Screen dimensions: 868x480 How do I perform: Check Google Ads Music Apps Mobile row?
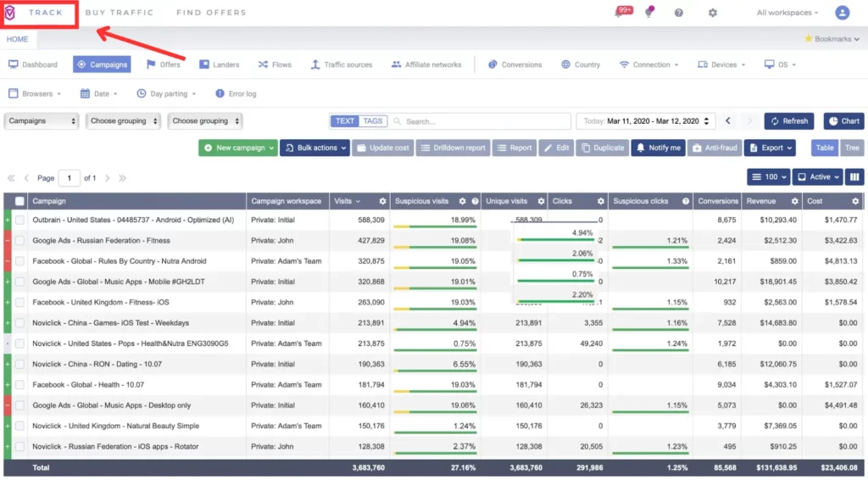(20, 282)
